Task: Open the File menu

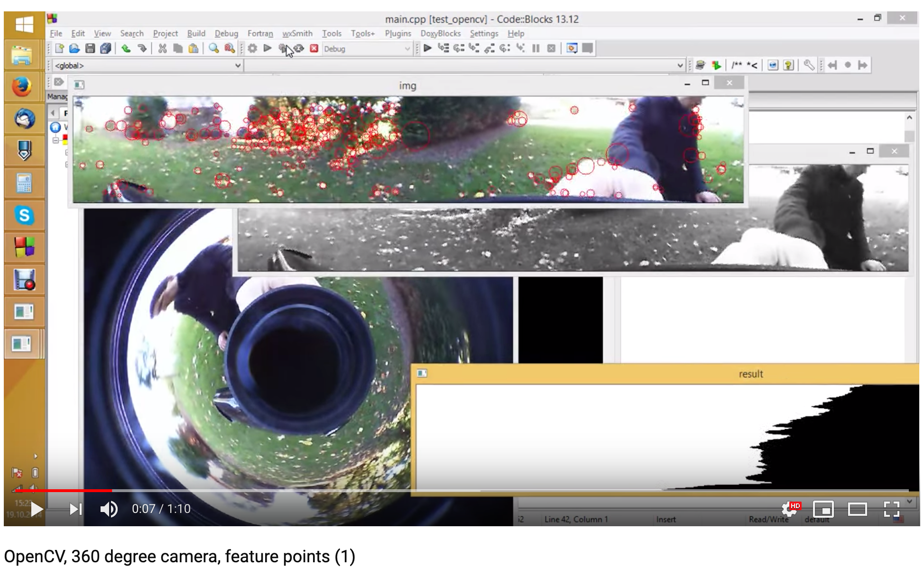Action: coord(56,33)
